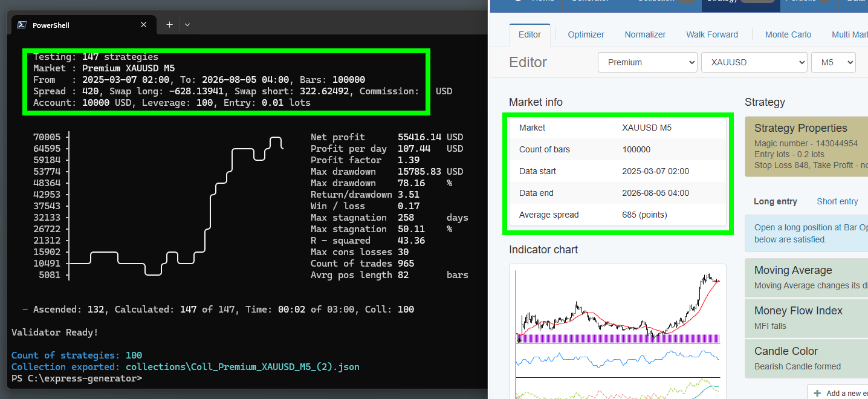Select the PowerShell tab title

pyautogui.click(x=51, y=25)
